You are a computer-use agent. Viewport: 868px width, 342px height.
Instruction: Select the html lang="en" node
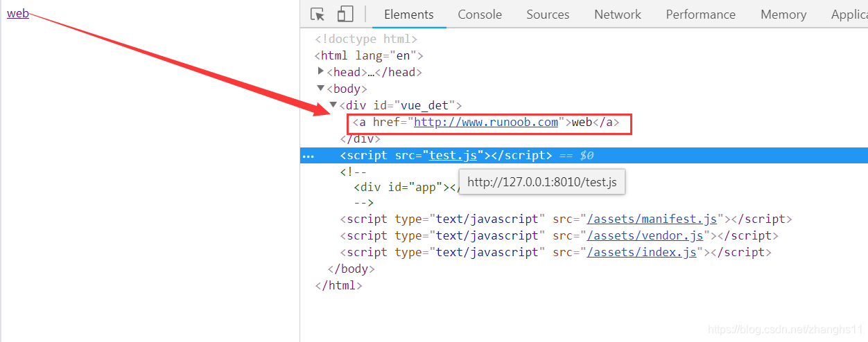pyautogui.click(x=369, y=56)
